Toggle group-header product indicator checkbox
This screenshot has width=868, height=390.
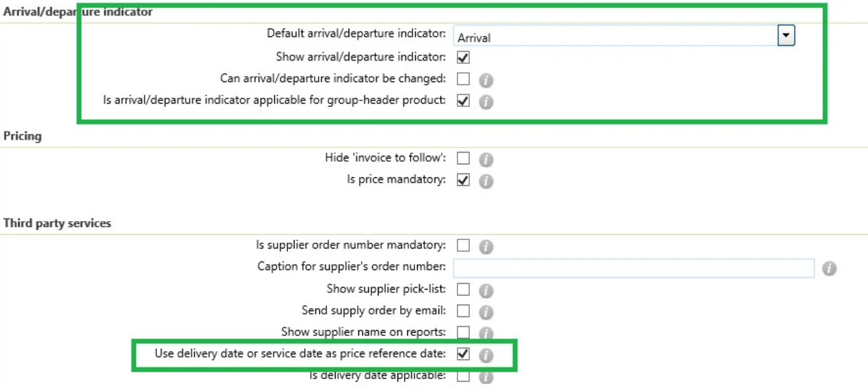pos(463,100)
